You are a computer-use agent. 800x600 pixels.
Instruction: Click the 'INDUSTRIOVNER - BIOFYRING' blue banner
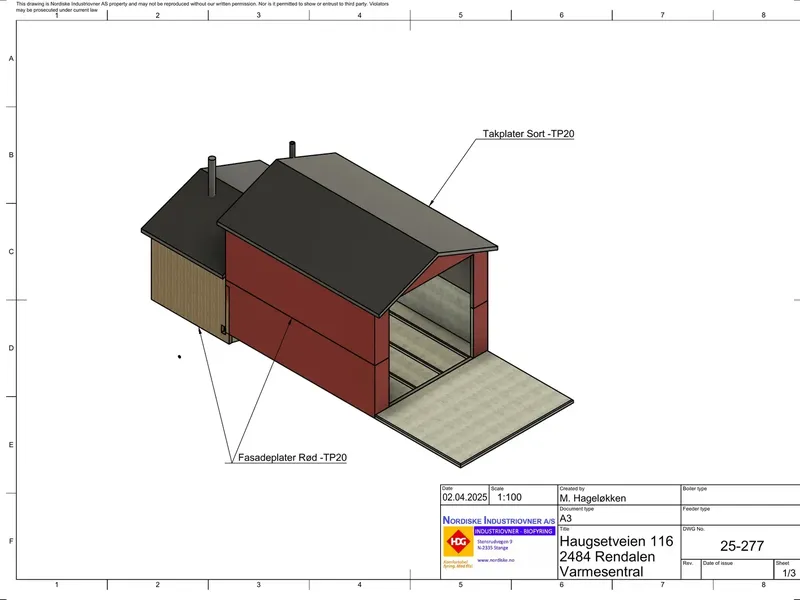(514, 531)
